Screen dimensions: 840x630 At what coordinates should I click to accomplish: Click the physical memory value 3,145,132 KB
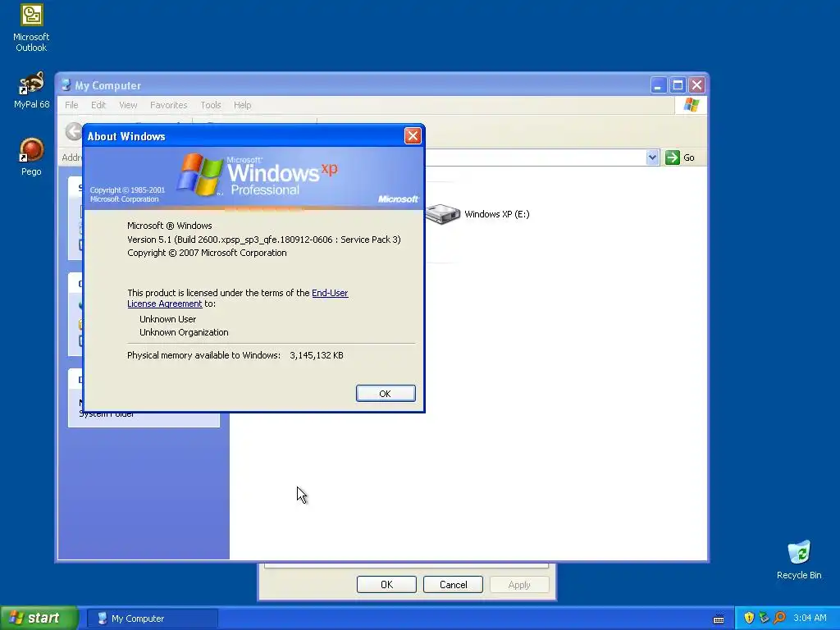tap(317, 355)
